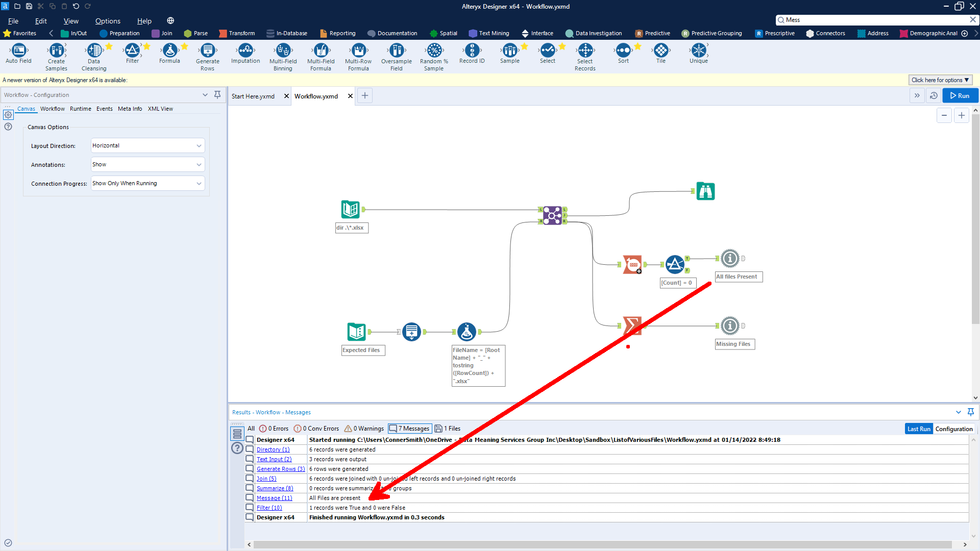Pick the Record ID tool
The height and width of the screenshot is (551, 980).
pos(472,52)
